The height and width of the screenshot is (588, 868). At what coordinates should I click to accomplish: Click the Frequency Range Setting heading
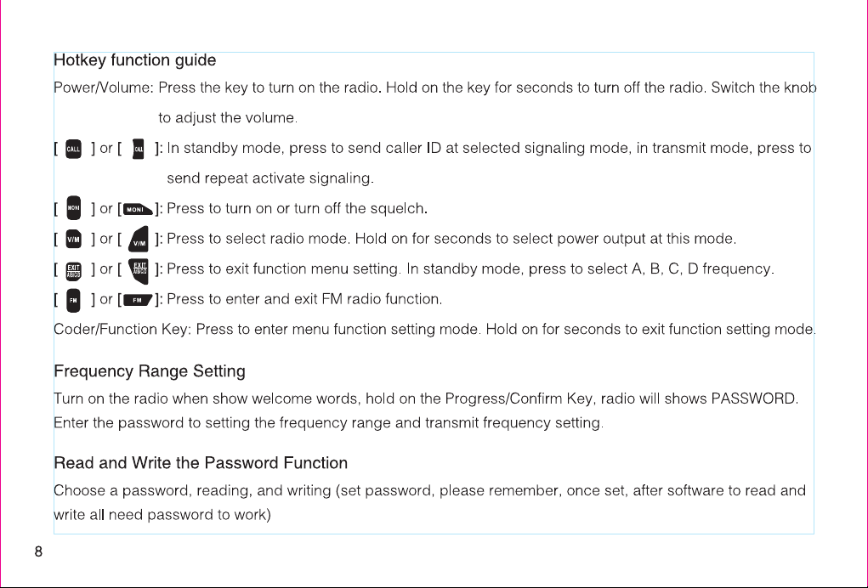tap(150, 370)
